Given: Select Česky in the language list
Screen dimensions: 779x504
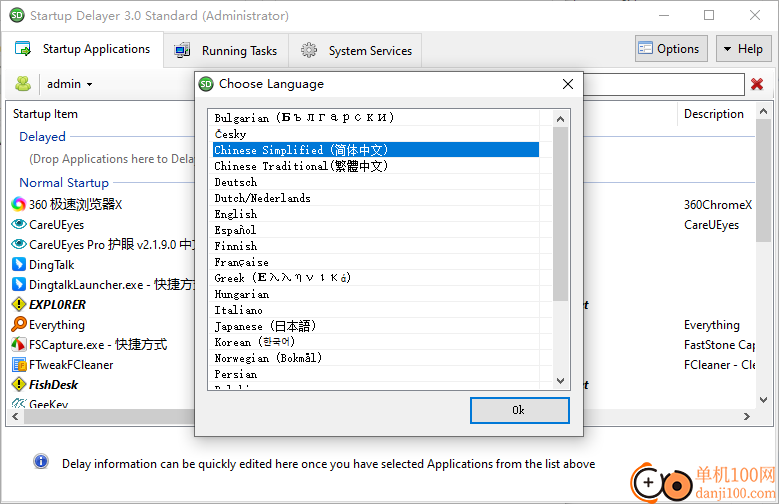Looking at the screenshot, I should coord(376,134).
